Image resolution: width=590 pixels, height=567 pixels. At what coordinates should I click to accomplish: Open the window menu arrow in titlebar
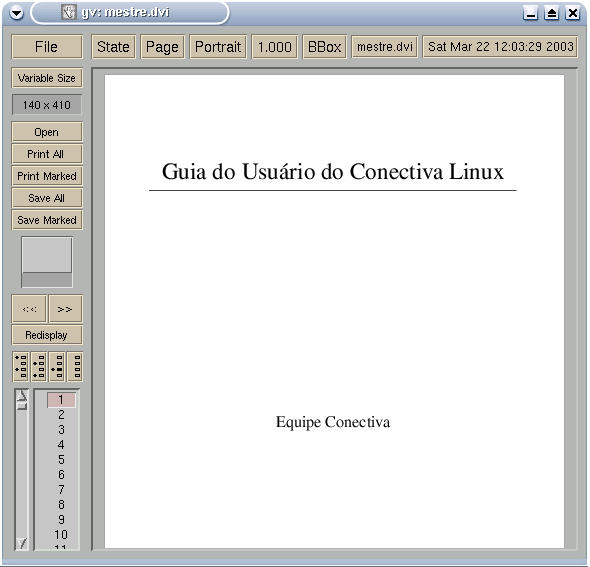pyautogui.click(x=16, y=13)
